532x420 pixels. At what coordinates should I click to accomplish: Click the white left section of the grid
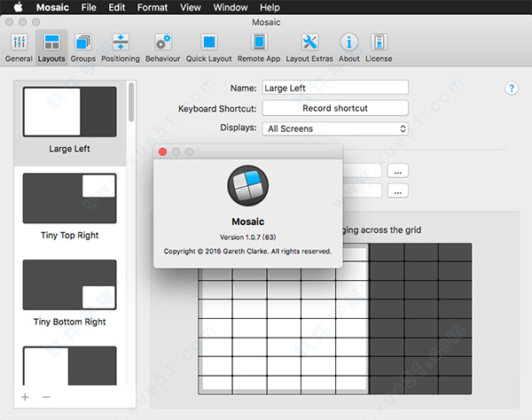(x=284, y=331)
